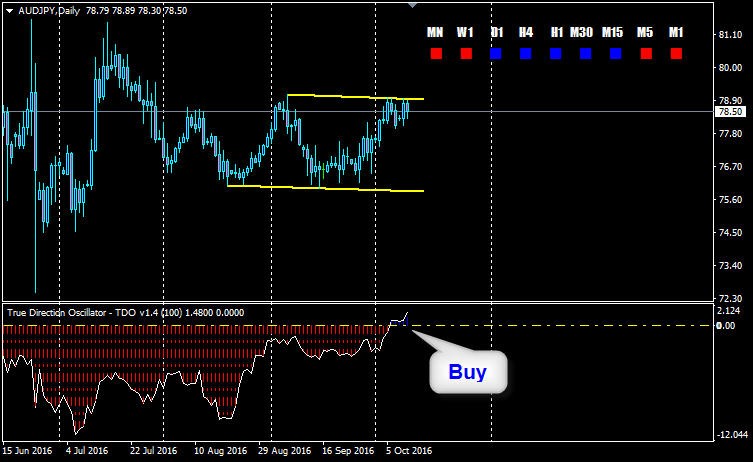Click the M15 timeframe label
The height and width of the screenshot is (462, 753).
pos(612,32)
